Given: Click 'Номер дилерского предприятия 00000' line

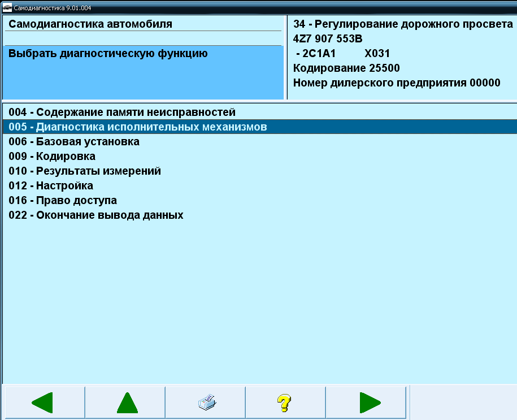Looking at the screenshot, I should (x=397, y=83).
